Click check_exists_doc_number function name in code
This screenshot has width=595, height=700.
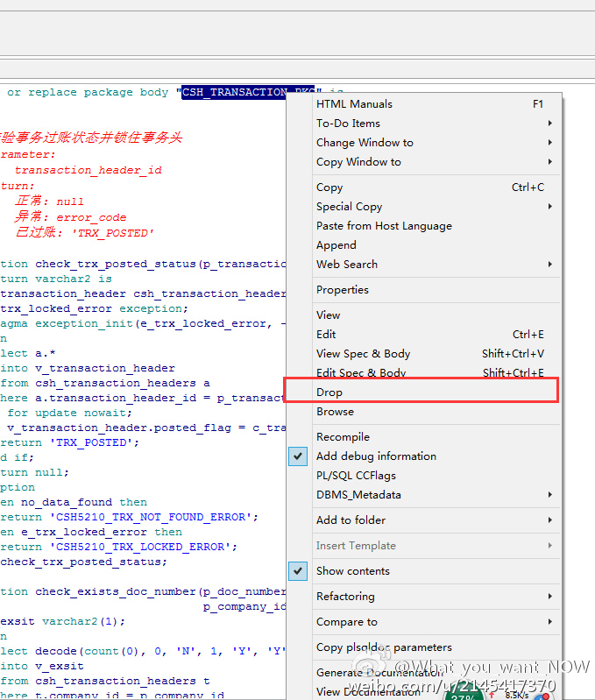[x=116, y=591]
